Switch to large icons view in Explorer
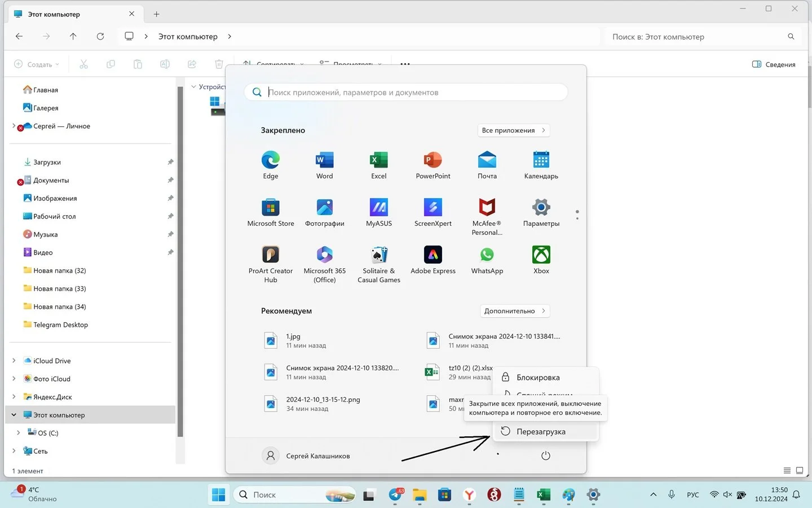 pyautogui.click(x=800, y=470)
